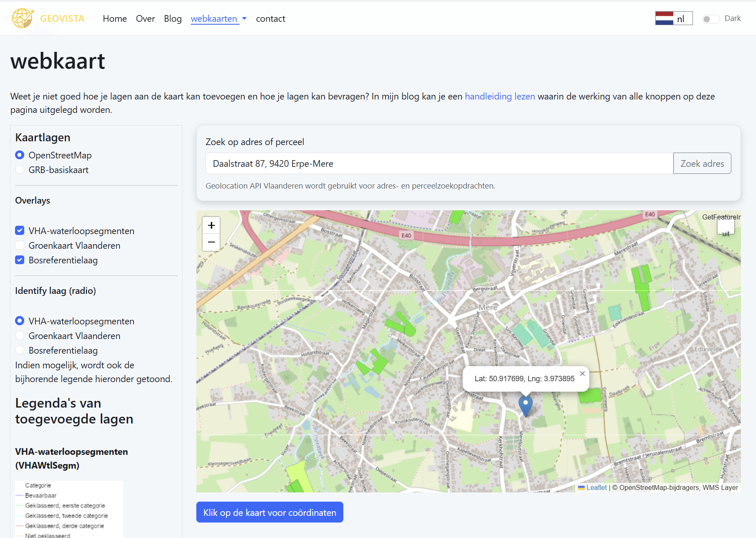Navigate to the contact page
756x538 pixels.
271,18
